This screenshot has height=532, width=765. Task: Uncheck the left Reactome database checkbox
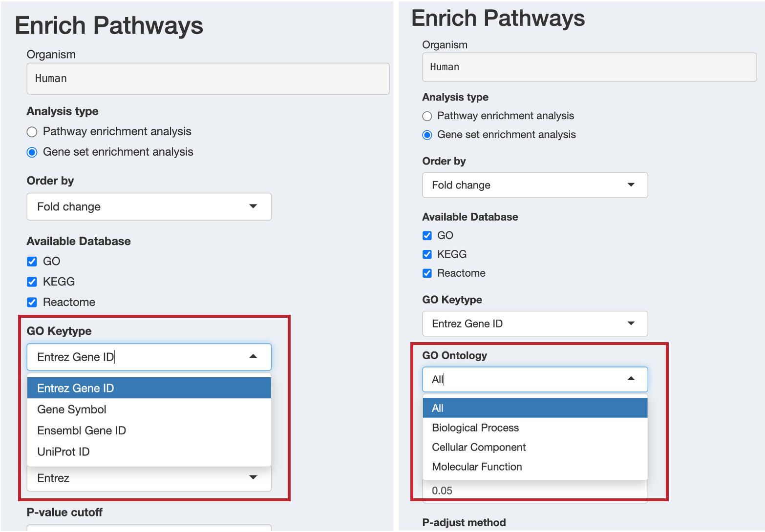tap(32, 303)
